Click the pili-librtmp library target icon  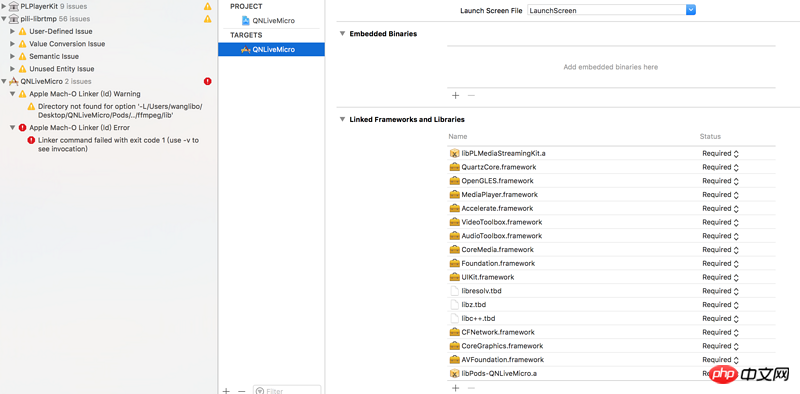[14, 19]
